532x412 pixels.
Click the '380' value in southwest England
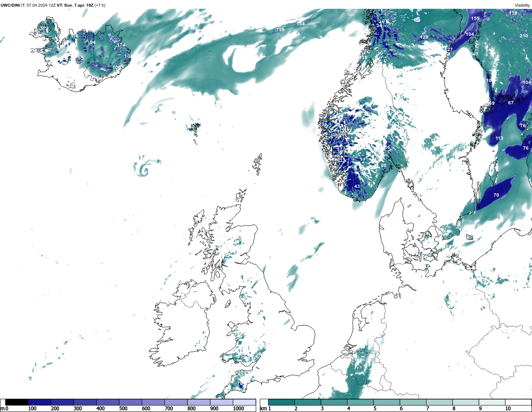(x=242, y=372)
